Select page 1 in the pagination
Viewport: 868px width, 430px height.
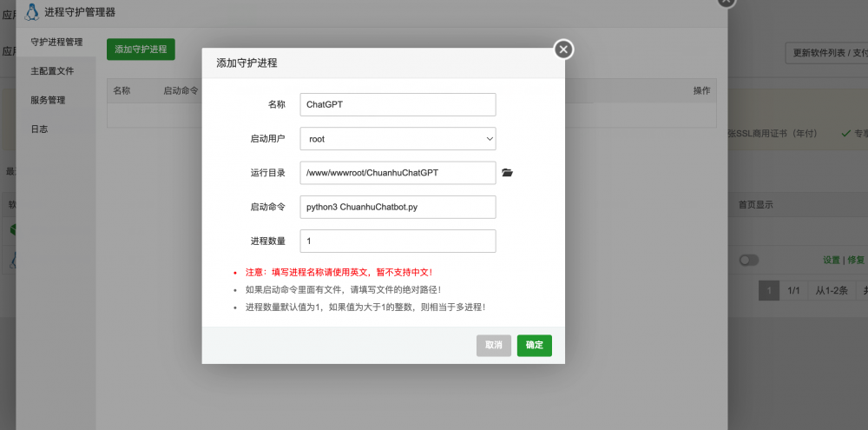768,291
